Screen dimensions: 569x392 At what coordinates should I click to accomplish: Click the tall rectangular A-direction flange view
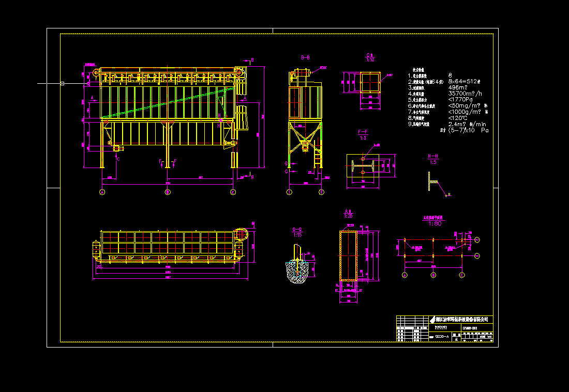(x=348, y=256)
